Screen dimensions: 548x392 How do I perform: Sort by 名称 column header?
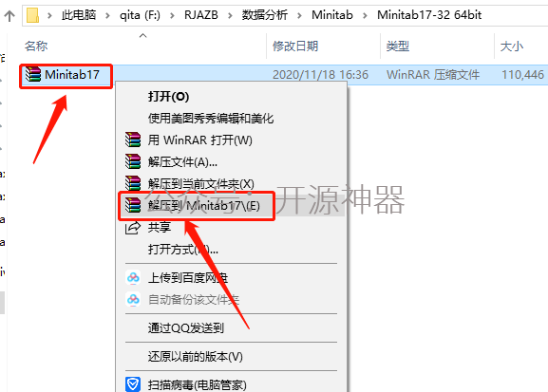36,46
